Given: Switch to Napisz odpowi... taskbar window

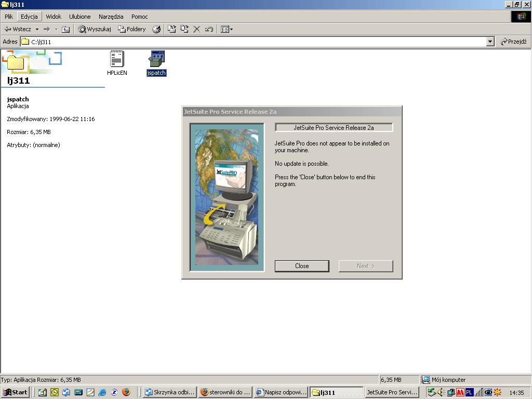Looking at the screenshot, I should click(281, 392).
